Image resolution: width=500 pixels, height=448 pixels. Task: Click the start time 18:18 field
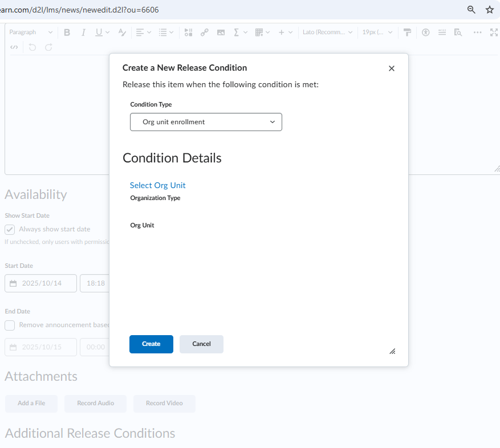[x=95, y=283]
